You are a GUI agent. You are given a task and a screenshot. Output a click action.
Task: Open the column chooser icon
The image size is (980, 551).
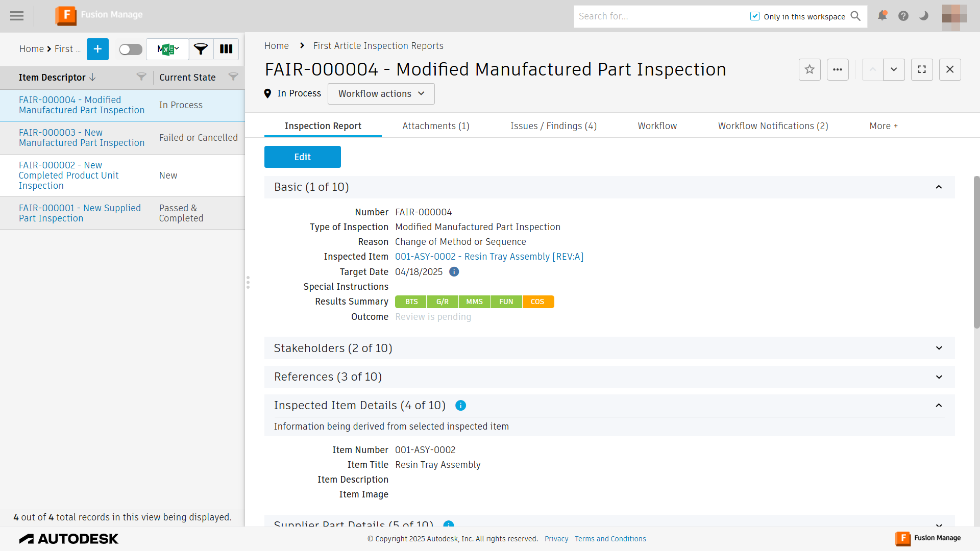[226, 49]
